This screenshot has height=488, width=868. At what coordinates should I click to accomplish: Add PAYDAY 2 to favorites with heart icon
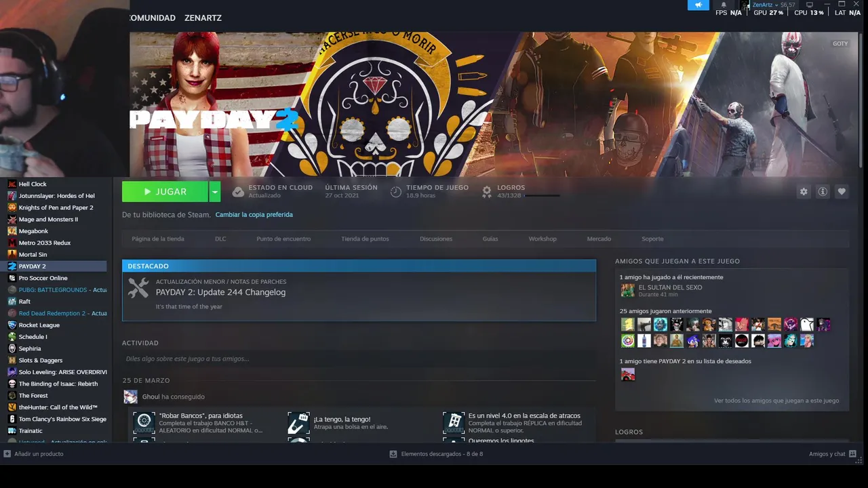[842, 192]
